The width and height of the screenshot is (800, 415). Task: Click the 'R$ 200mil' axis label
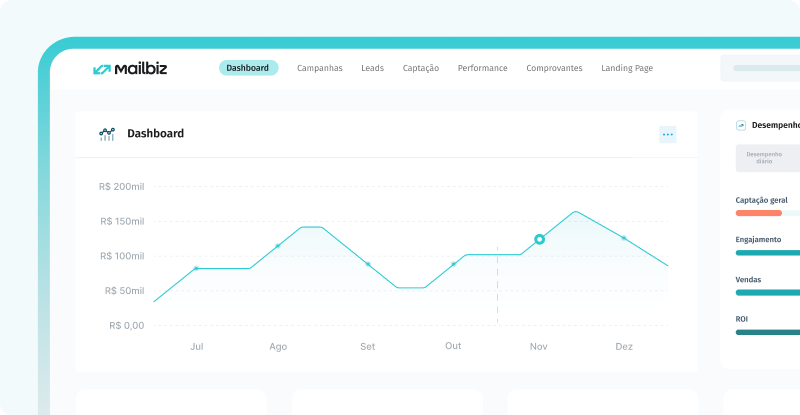[121, 187]
